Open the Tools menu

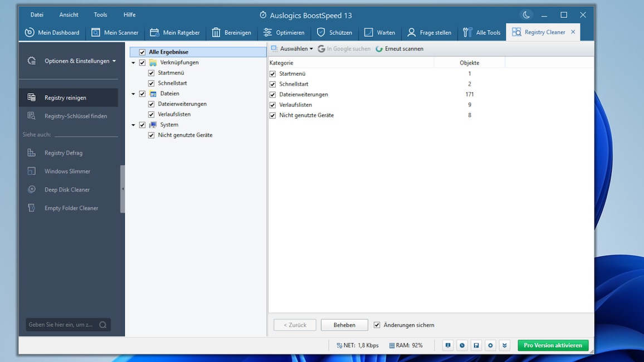coord(100,14)
